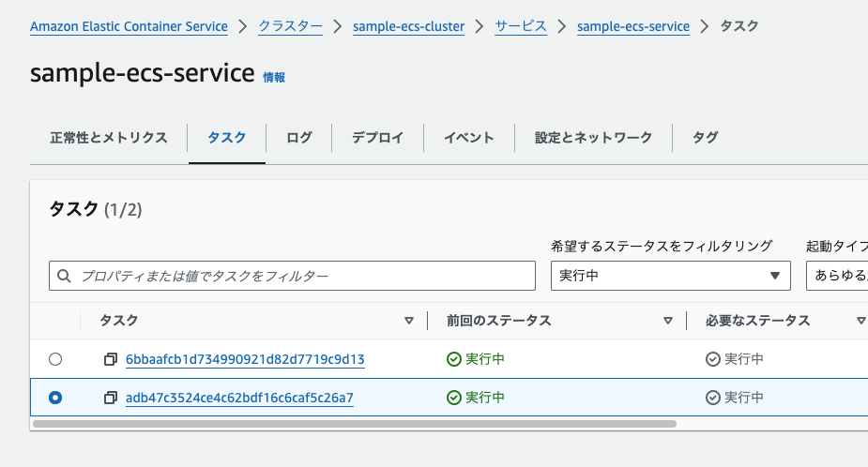Image resolution: width=868 pixels, height=467 pixels.
Task: Click 情報 link next to service title
Action: (274, 78)
